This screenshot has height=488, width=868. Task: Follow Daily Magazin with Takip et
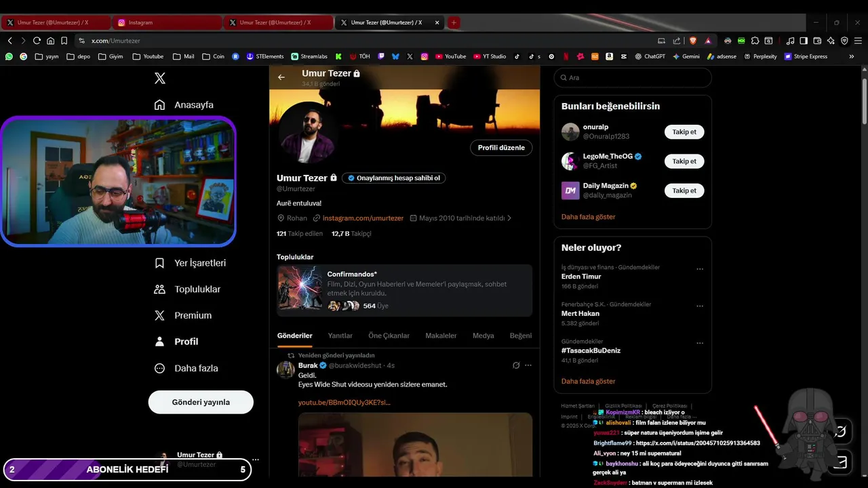pyautogui.click(x=684, y=190)
